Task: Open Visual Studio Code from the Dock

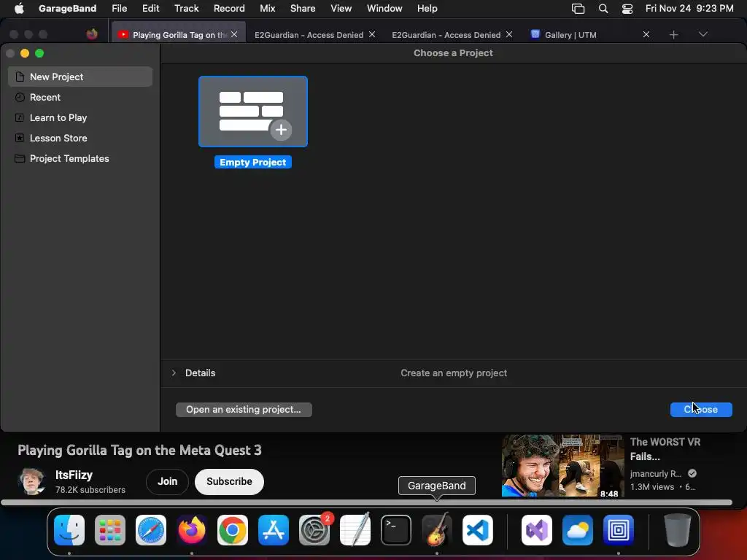Action: click(x=478, y=530)
